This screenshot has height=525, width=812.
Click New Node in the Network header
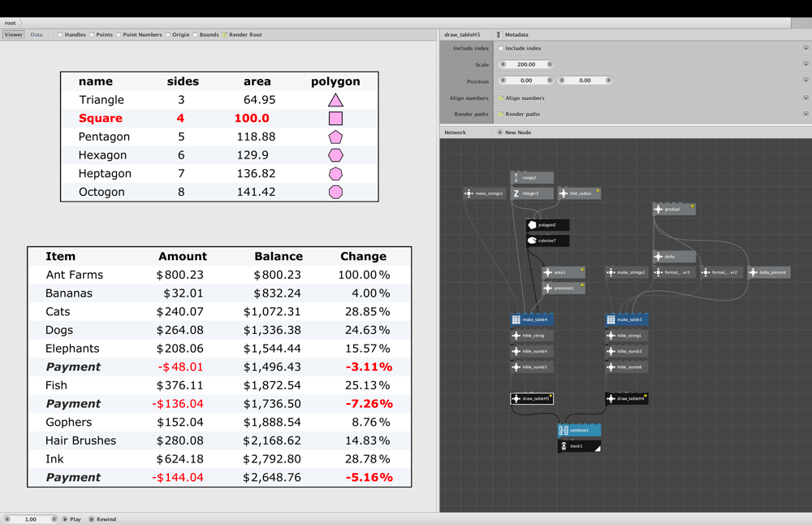514,132
